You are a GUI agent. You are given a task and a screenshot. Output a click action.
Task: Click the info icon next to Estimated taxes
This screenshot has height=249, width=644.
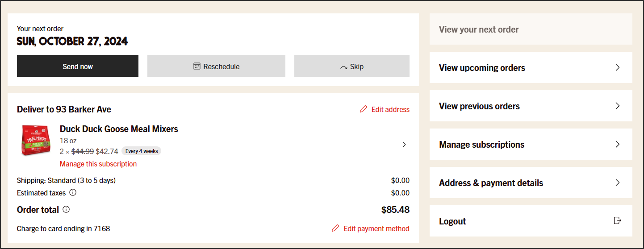[73, 193]
